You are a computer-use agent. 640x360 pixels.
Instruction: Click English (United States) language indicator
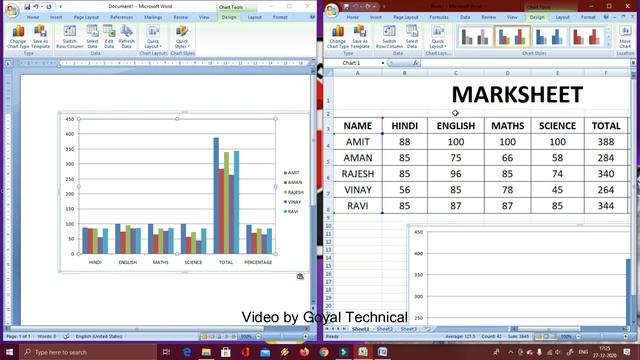[x=99, y=337]
